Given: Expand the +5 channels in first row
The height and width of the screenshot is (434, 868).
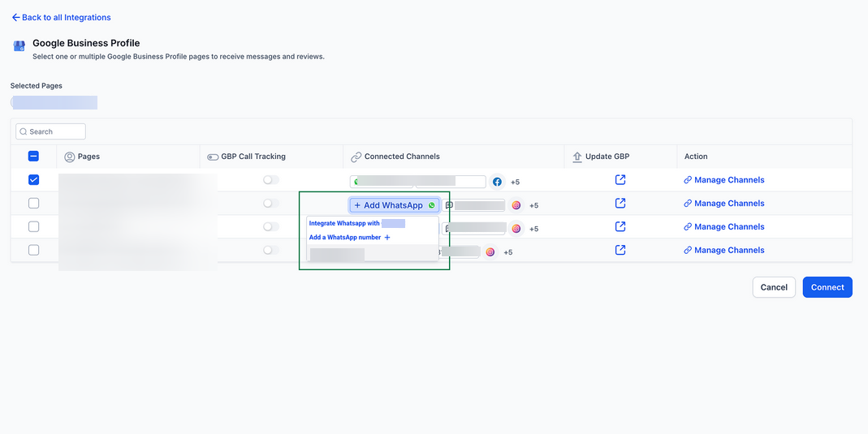Looking at the screenshot, I should 515,183.
